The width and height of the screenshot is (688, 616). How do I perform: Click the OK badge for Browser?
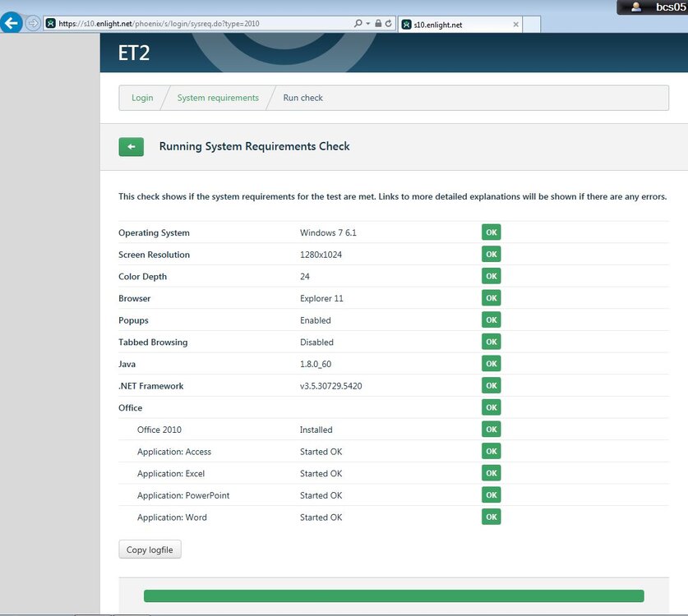(x=491, y=298)
